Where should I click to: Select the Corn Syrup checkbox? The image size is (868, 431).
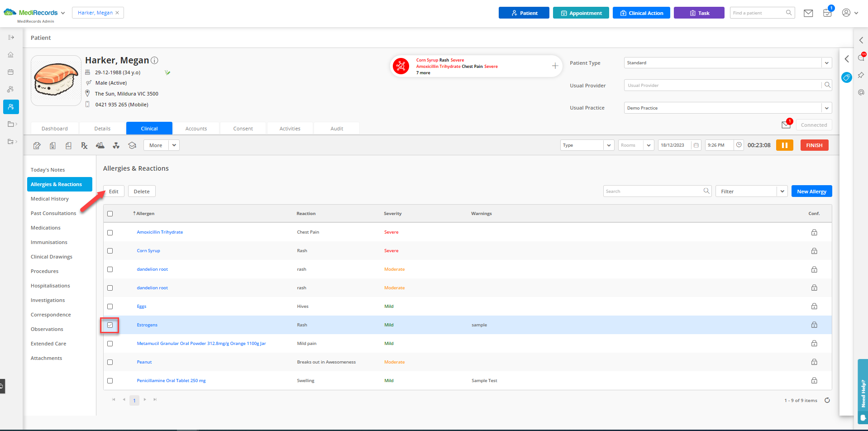click(x=110, y=251)
